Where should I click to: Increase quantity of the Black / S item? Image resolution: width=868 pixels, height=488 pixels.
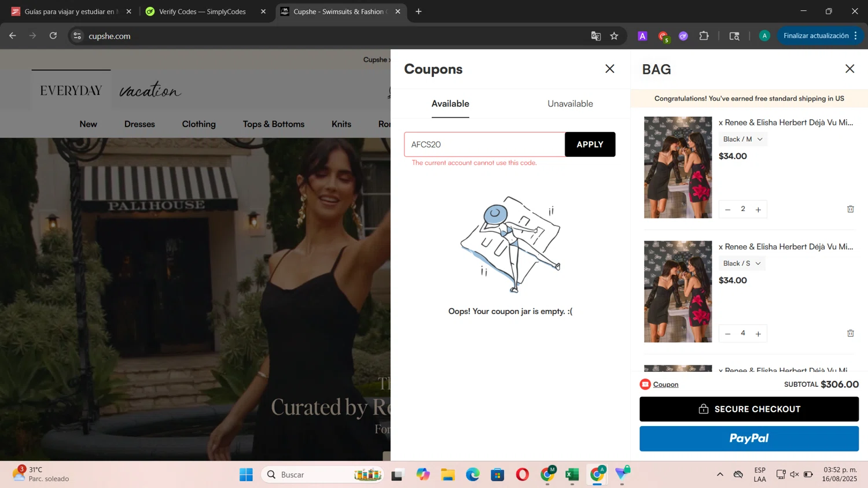pos(758,334)
